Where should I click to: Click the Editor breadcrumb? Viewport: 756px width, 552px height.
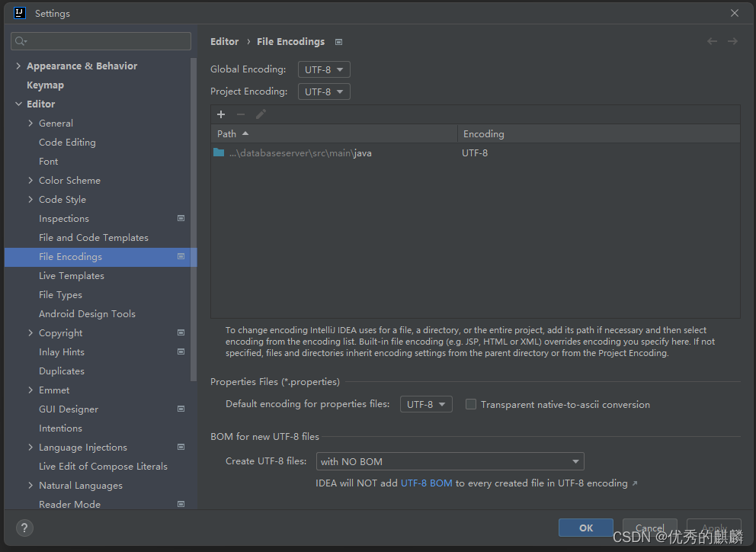point(224,42)
